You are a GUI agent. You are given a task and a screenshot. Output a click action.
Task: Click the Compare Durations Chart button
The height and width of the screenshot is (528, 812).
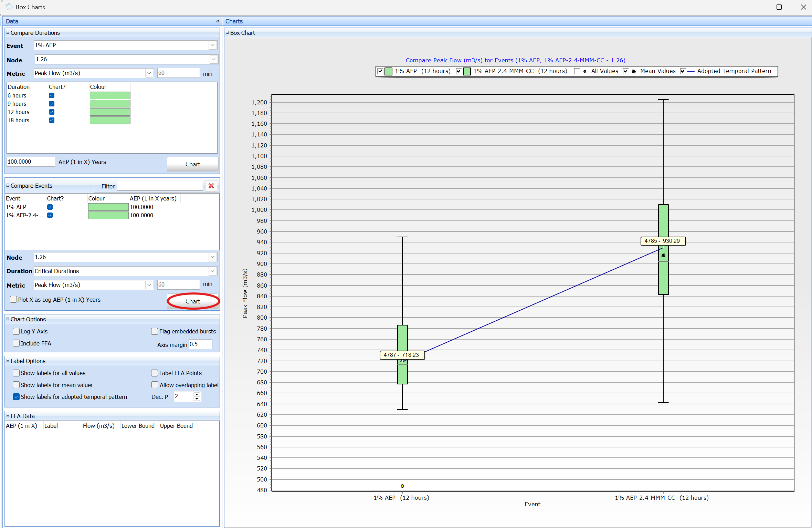tap(192, 164)
